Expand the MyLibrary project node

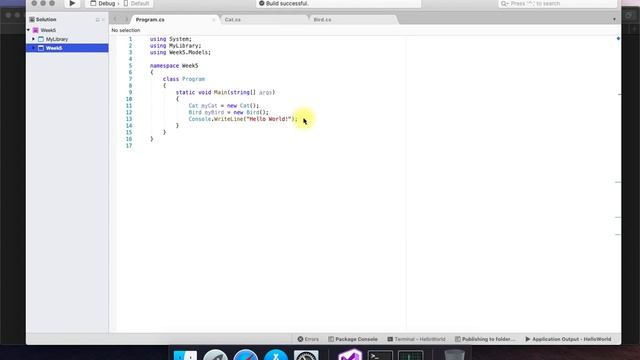pyautogui.click(x=33, y=39)
